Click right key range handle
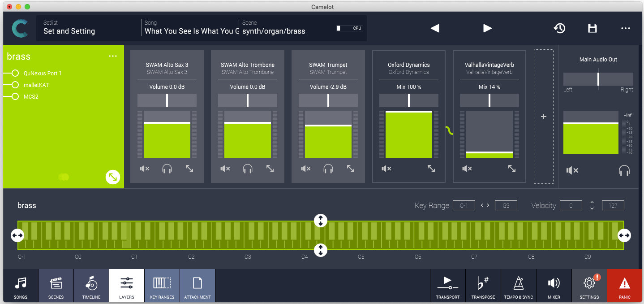The height and width of the screenshot is (304, 644). [624, 235]
